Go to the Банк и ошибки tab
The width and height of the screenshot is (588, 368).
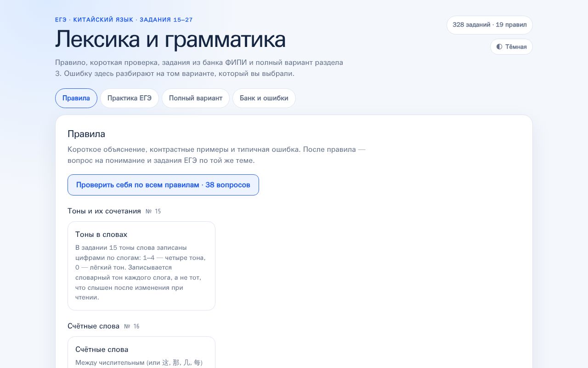click(x=264, y=98)
